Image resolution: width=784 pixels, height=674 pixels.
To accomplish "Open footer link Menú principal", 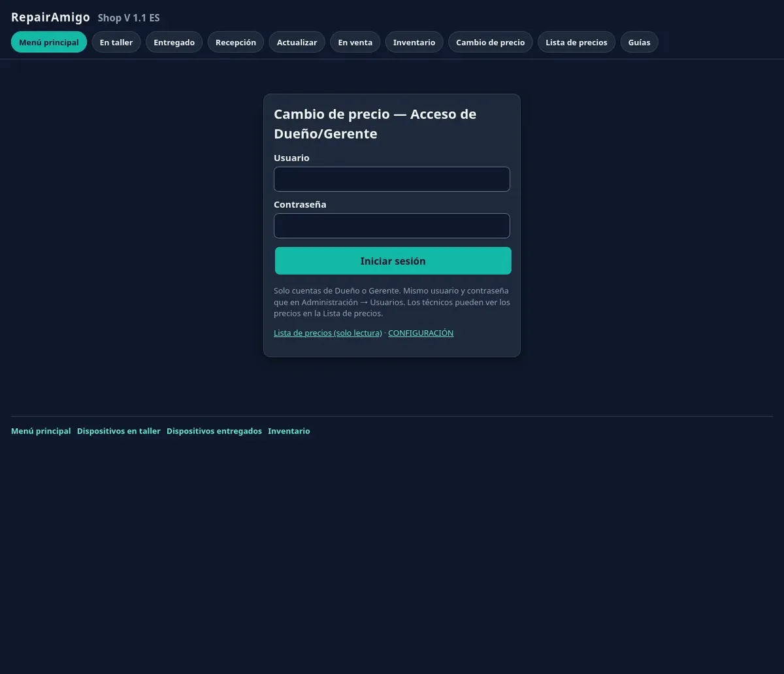I will [x=41, y=431].
